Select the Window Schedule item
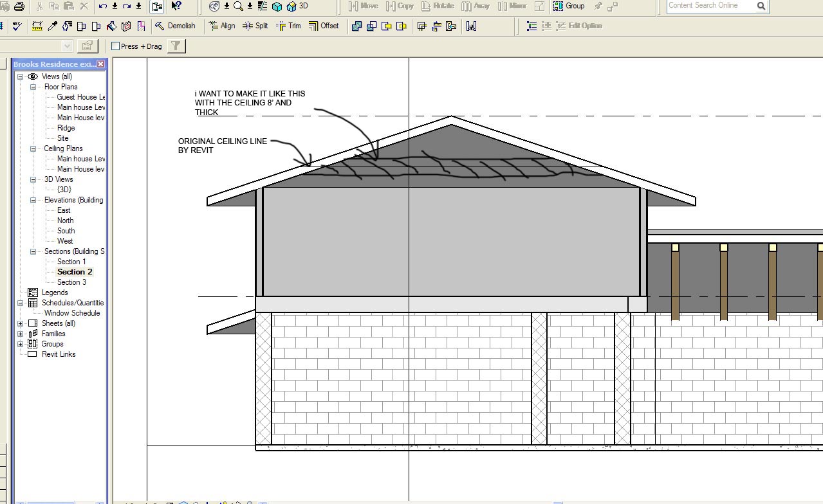The width and height of the screenshot is (823, 504). (x=72, y=313)
